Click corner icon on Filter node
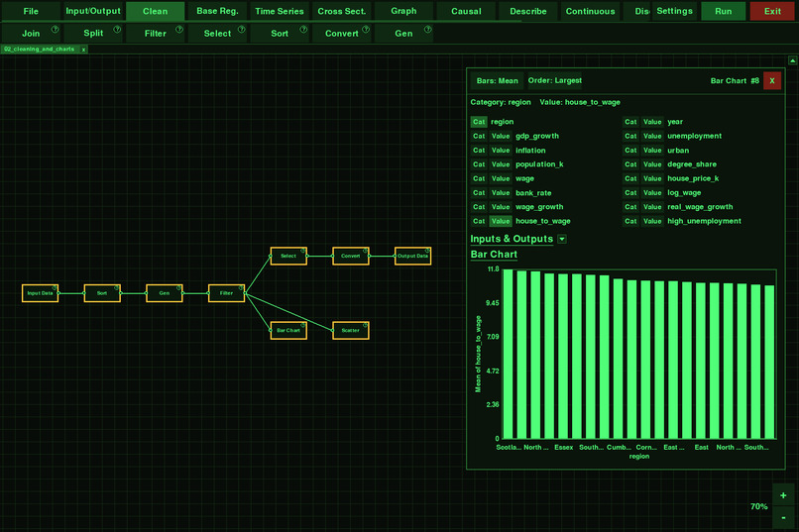799x532 pixels. point(241,288)
